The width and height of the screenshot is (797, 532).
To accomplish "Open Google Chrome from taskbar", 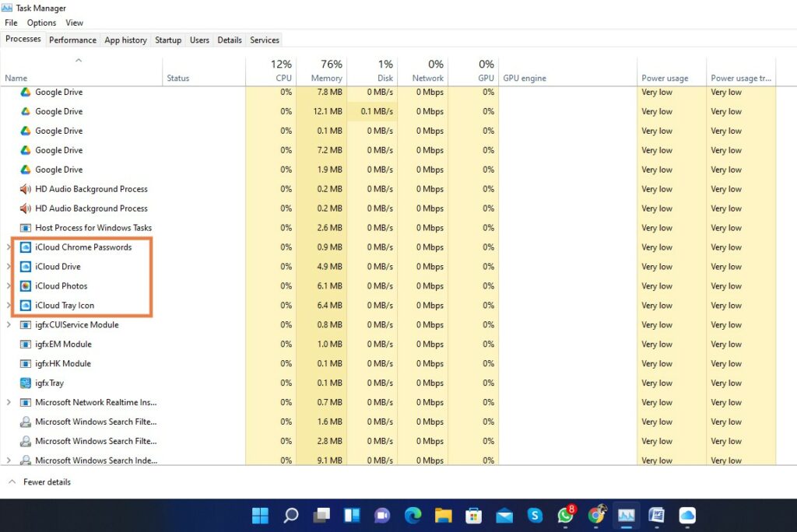I will click(596, 515).
